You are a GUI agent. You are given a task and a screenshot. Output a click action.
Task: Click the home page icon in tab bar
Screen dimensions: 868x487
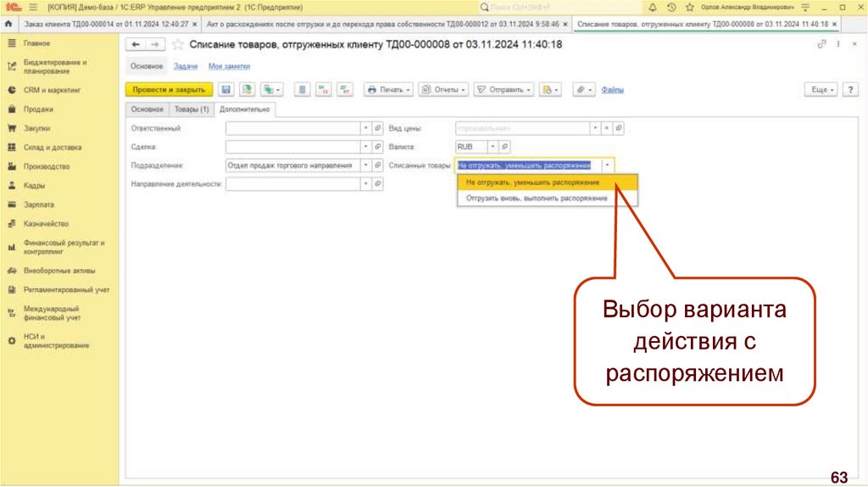coord(8,25)
